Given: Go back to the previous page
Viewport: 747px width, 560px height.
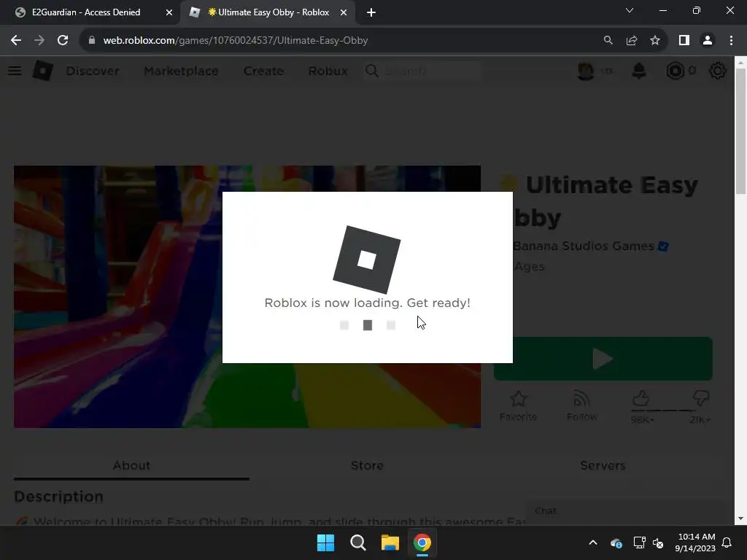Looking at the screenshot, I should (16, 41).
